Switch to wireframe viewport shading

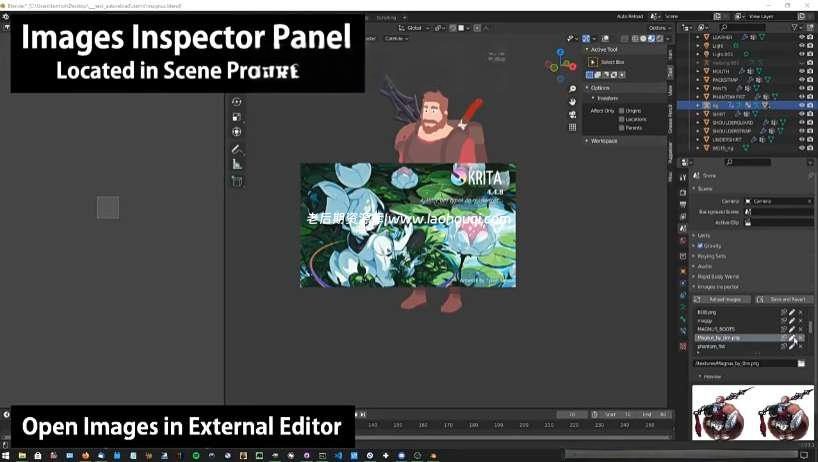pyautogui.click(x=635, y=39)
